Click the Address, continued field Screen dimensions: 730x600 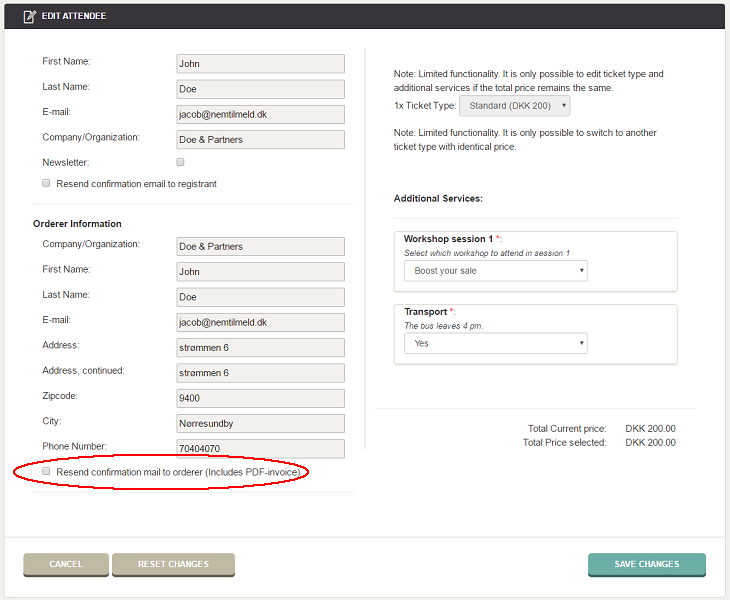coord(261,373)
